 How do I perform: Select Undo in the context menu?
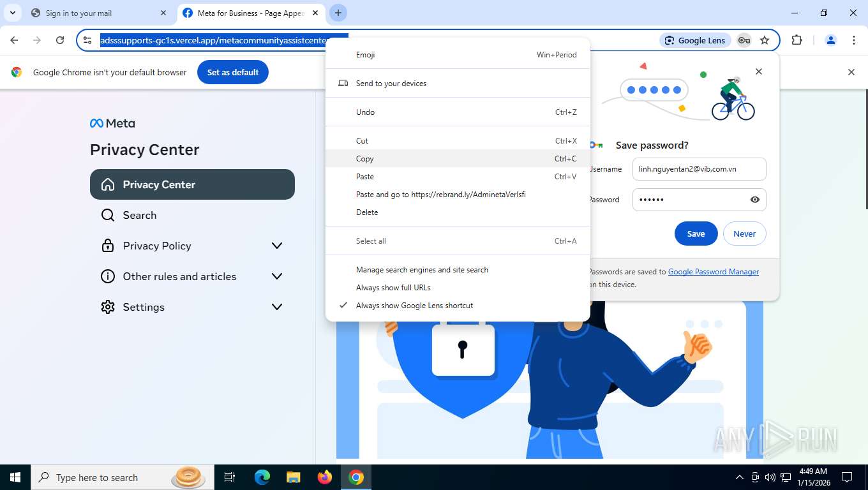coord(458,112)
